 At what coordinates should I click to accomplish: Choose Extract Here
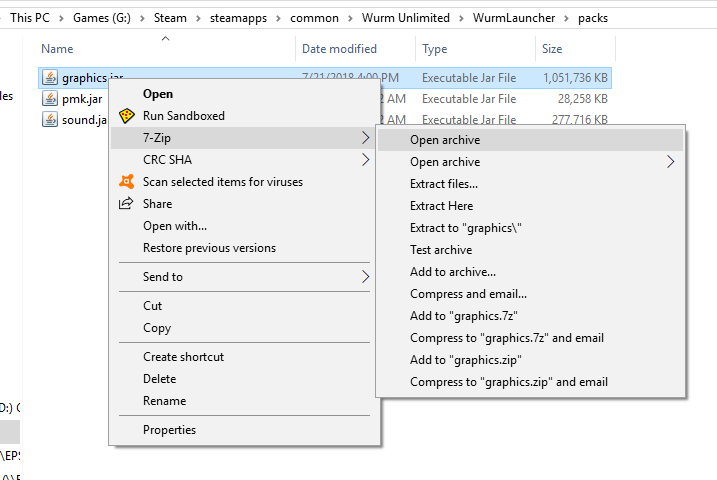530,206
